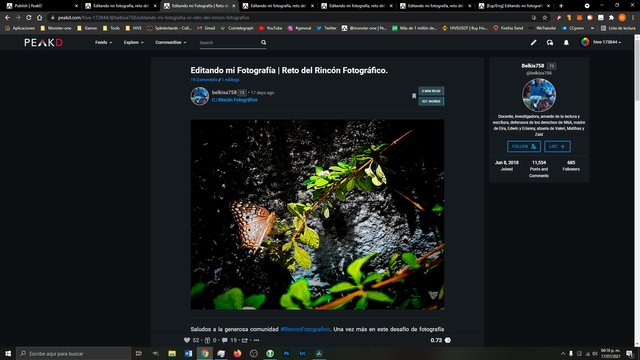This screenshot has height=360, width=640.
Task: Go back with the browser back arrow
Action: [7, 18]
